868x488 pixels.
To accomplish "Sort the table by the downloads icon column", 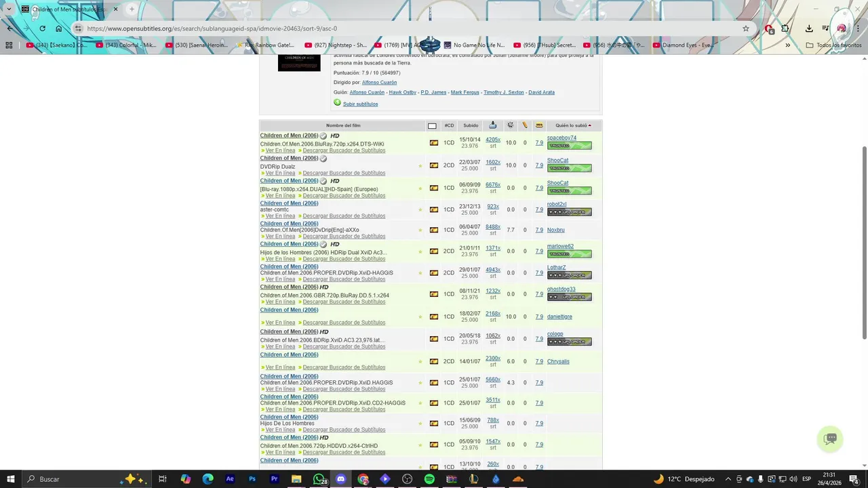I will point(492,125).
